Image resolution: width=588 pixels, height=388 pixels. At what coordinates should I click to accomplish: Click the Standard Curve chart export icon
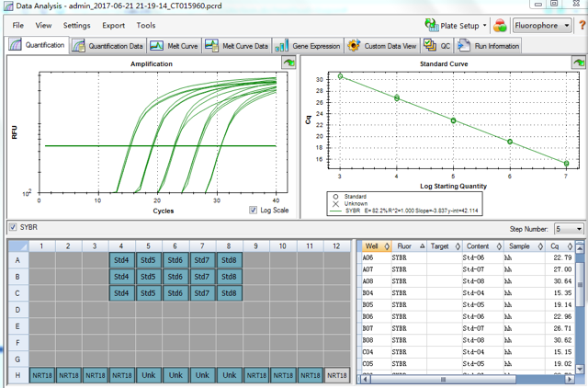pos(579,63)
